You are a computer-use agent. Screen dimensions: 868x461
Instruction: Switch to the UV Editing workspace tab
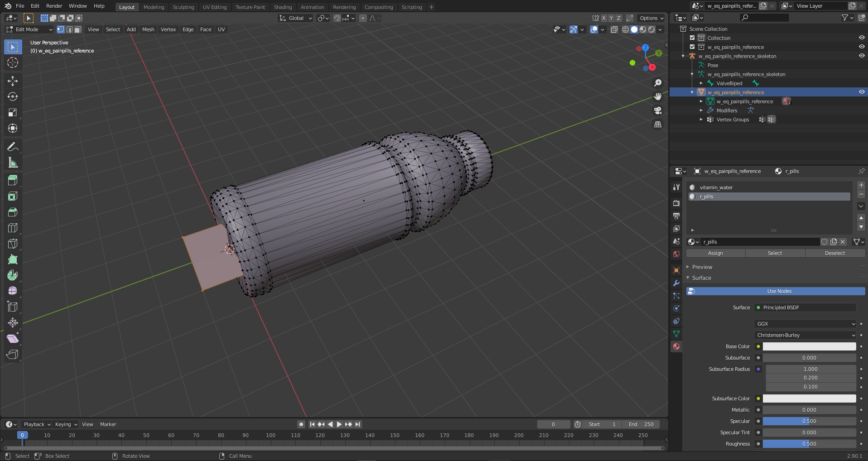(215, 7)
